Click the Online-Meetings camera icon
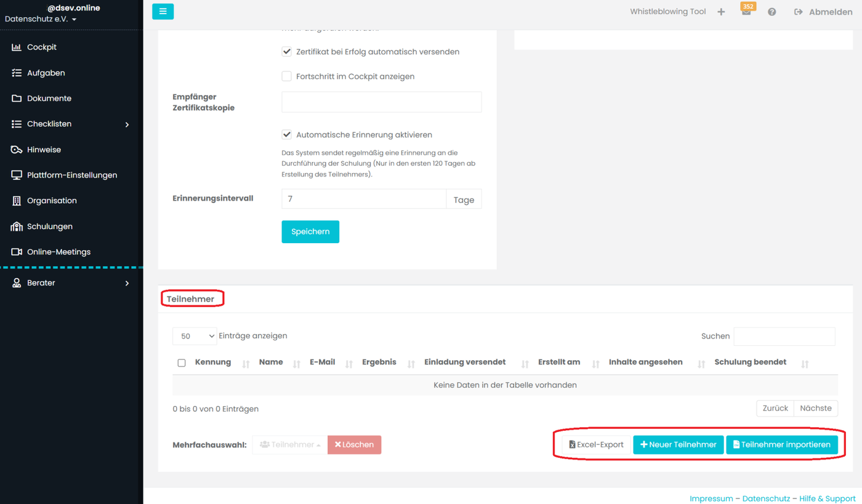 pos(17,252)
